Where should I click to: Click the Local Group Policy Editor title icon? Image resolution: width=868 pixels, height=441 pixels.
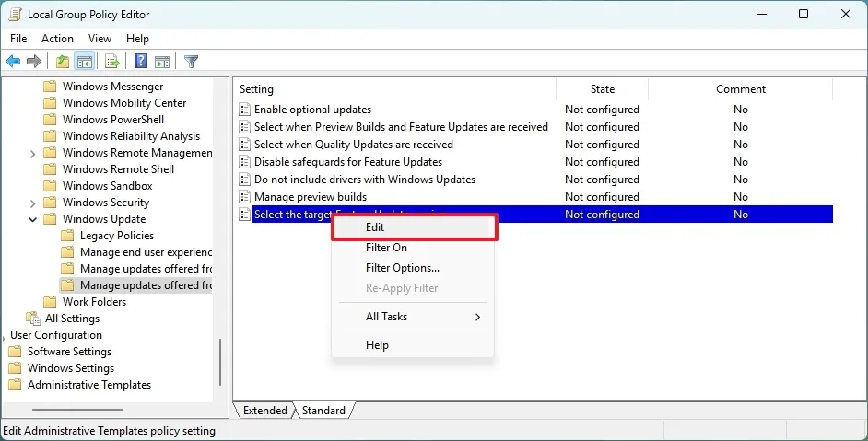click(x=15, y=15)
